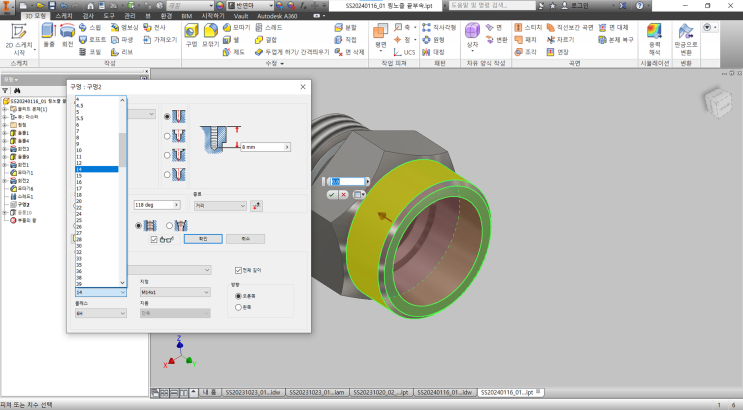Switch to the Sketch (스케치) ribbon tab
The width and height of the screenshot is (743, 410).
tap(64, 17)
